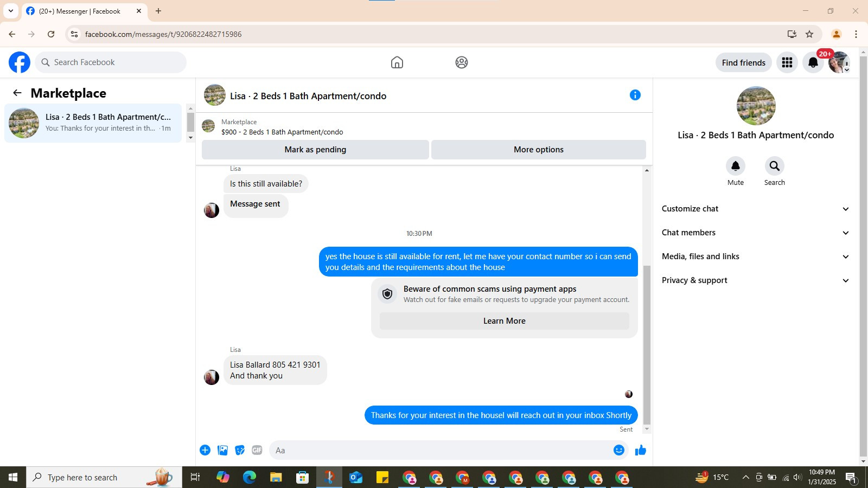Click the Search Facebook field
This screenshot has width=868, height=488.
point(111,62)
